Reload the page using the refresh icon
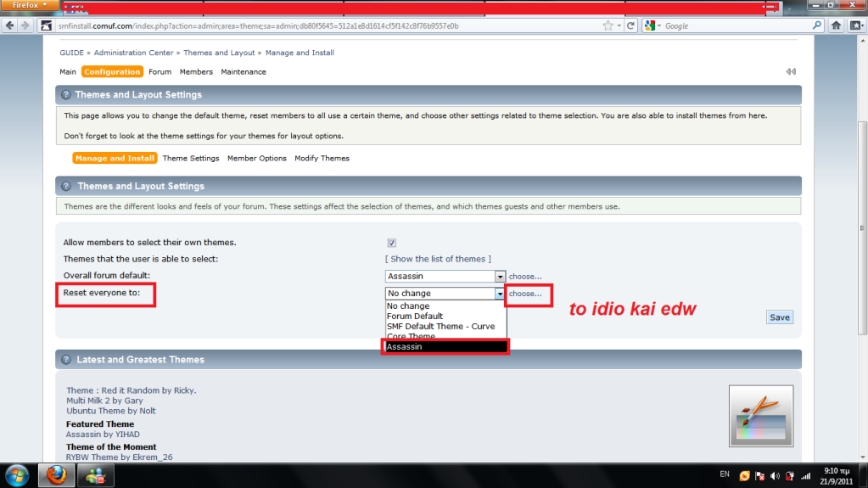The image size is (868, 488). (630, 25)
